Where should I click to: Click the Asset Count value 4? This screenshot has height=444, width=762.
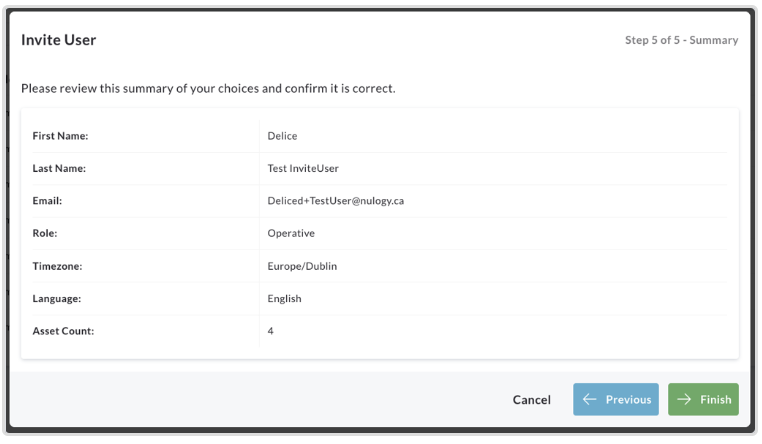click(x=271, y=331)
